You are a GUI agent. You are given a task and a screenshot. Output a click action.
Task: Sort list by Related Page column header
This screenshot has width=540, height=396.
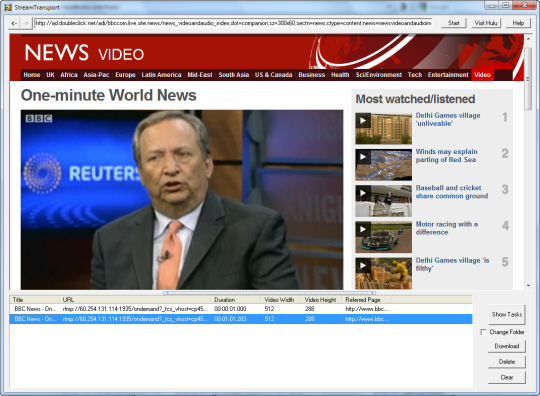367,300
